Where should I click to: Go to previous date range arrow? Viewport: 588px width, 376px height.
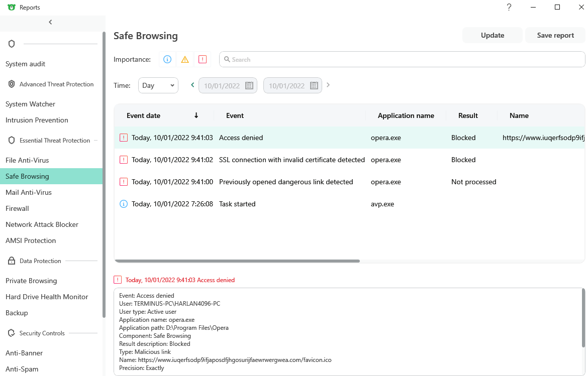coord(192,85)
